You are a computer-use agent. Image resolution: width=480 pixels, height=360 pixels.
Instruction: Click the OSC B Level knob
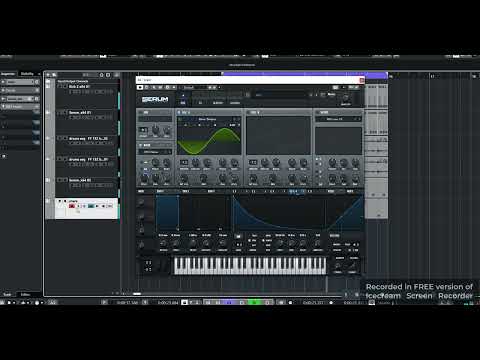coord(303,178)
